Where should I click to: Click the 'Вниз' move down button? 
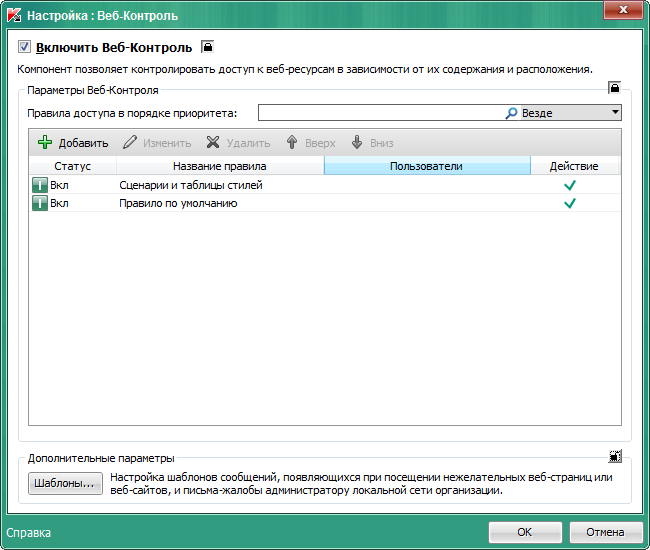pos(372,143)
